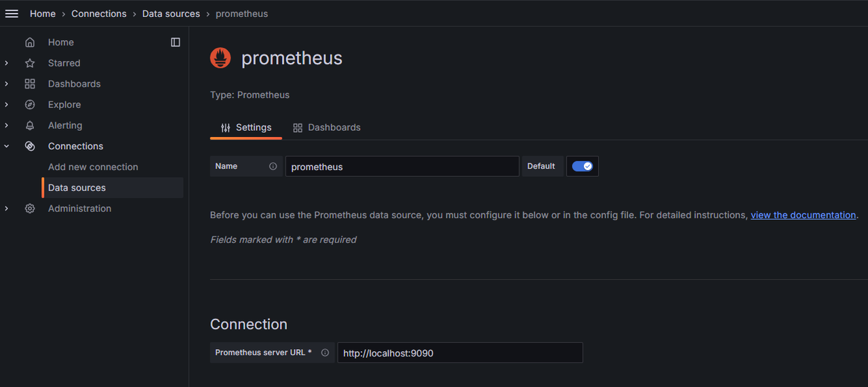This screenshot has height=387, width=868.
Task: Go to Data sources breadcrumb link
Action: pyautogui.click(x=171, y=14)
